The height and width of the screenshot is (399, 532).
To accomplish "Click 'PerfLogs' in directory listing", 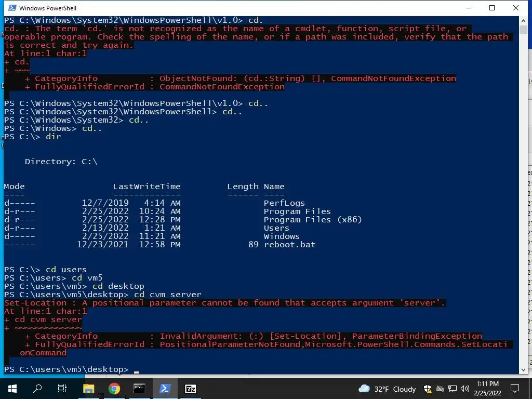I will [284, 203].
